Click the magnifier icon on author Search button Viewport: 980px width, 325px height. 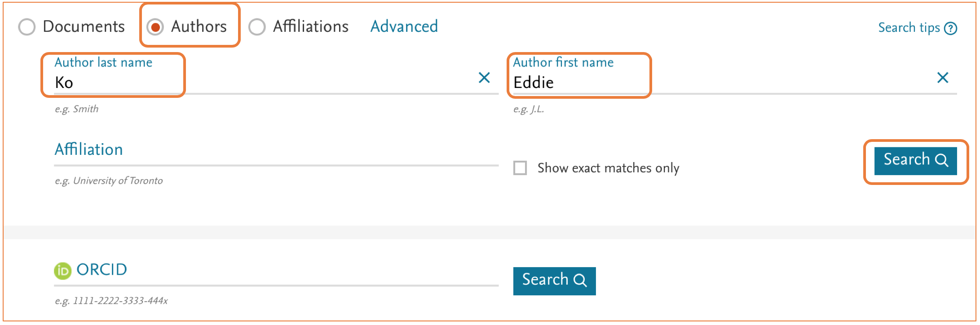[x=942, y=160]
